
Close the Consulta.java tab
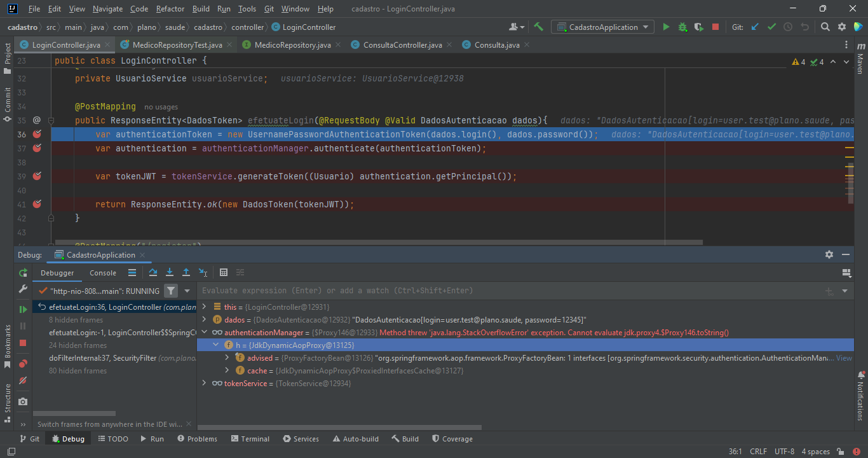point(527,45)
